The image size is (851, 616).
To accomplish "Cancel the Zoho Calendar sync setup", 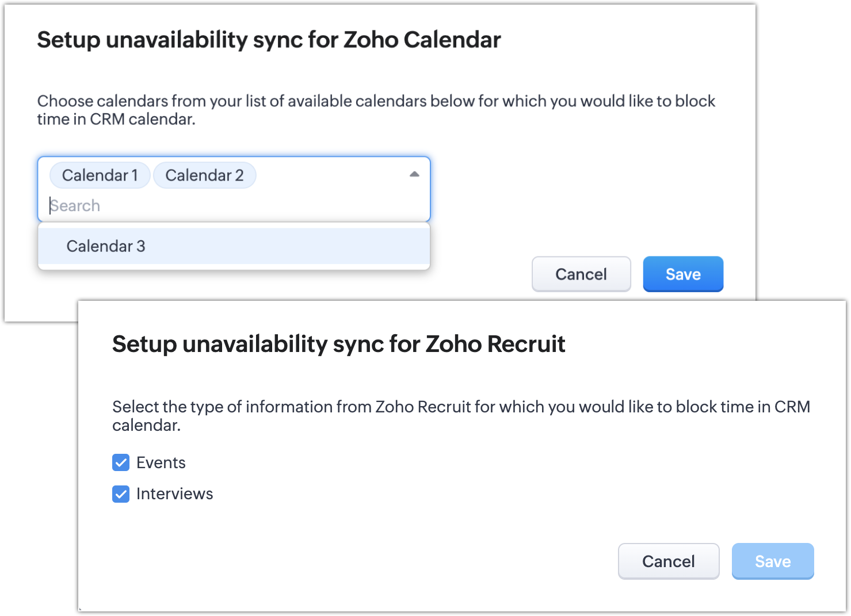I will pos(581,274).
